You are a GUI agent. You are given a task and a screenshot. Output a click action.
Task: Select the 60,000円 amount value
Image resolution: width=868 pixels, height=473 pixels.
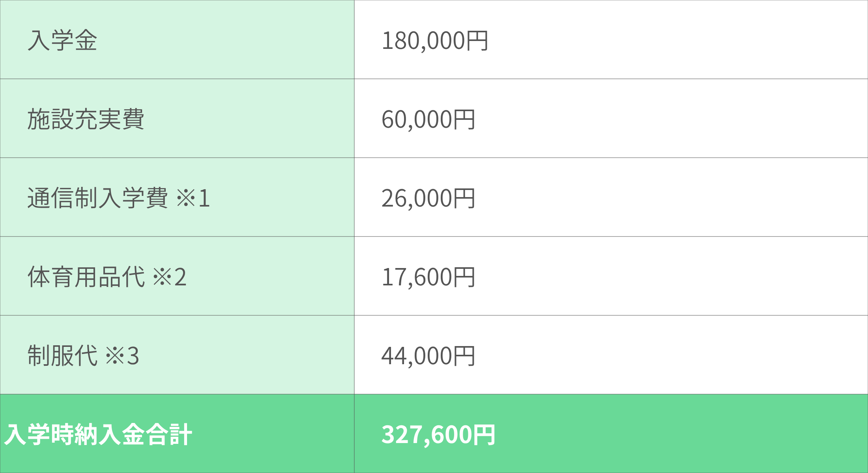click(428, 119)
